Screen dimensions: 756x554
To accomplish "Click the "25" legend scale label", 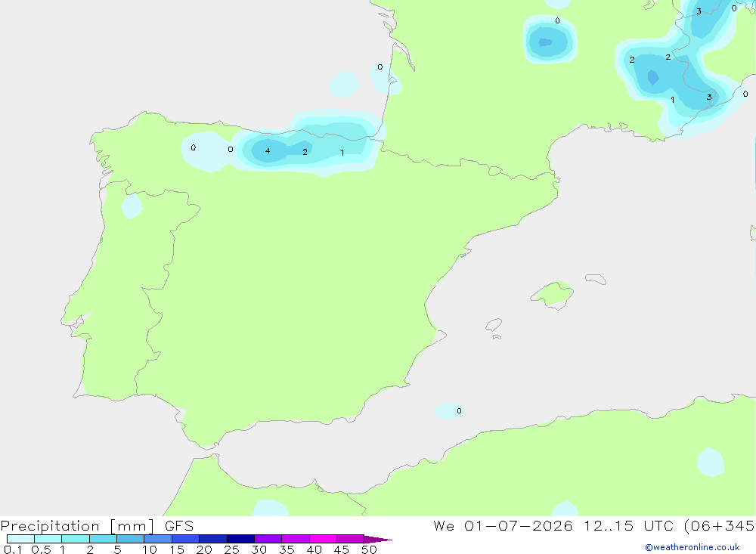I will 231,549.
